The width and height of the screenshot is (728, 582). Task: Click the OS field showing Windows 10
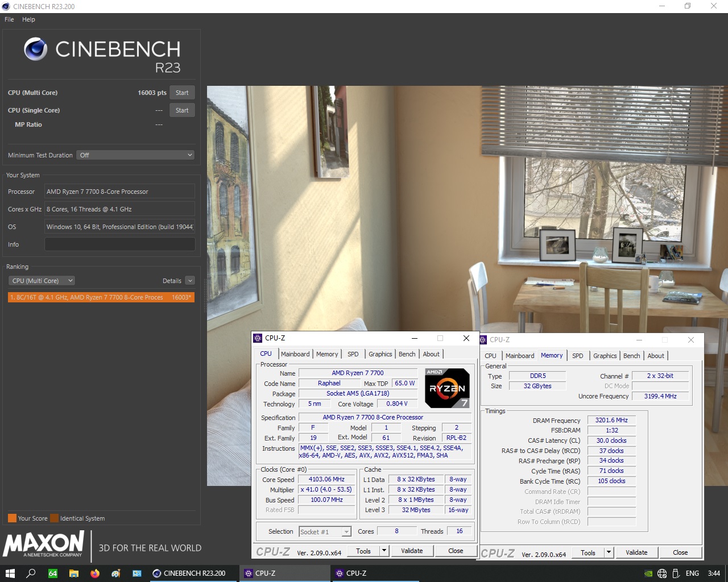click(119, 227)
